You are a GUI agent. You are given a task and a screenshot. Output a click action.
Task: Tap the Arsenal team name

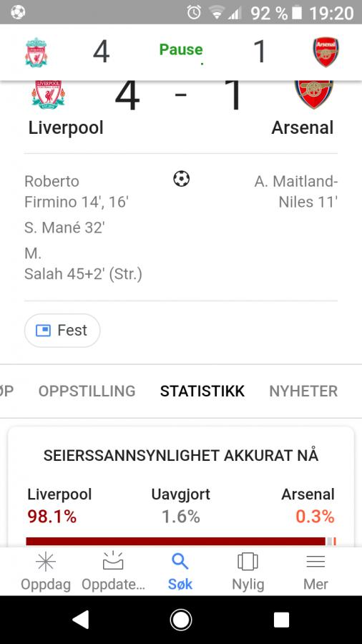[x=303, y=128]
